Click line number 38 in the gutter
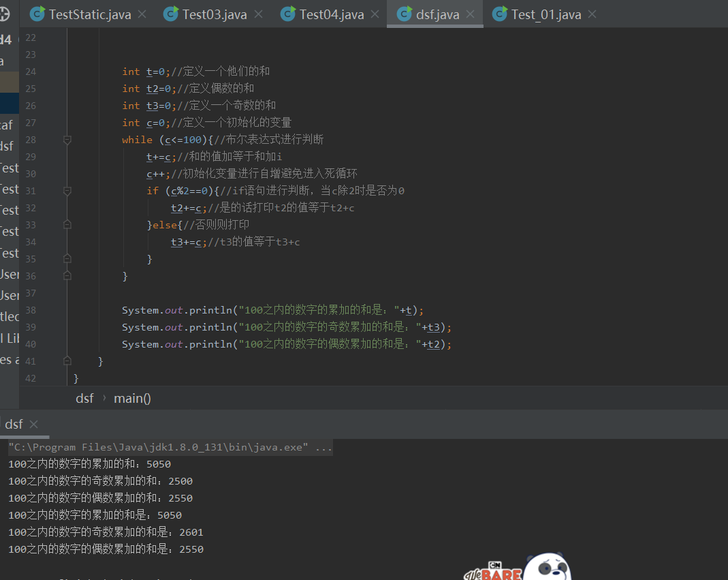Viewport: 728px width, 580px height. [x=31, y=310]
